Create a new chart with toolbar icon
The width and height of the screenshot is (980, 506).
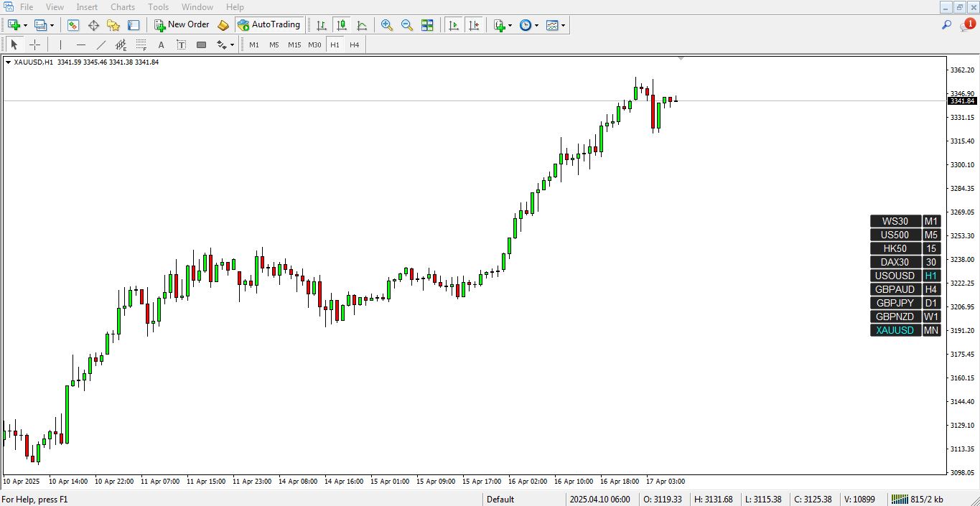14,25
